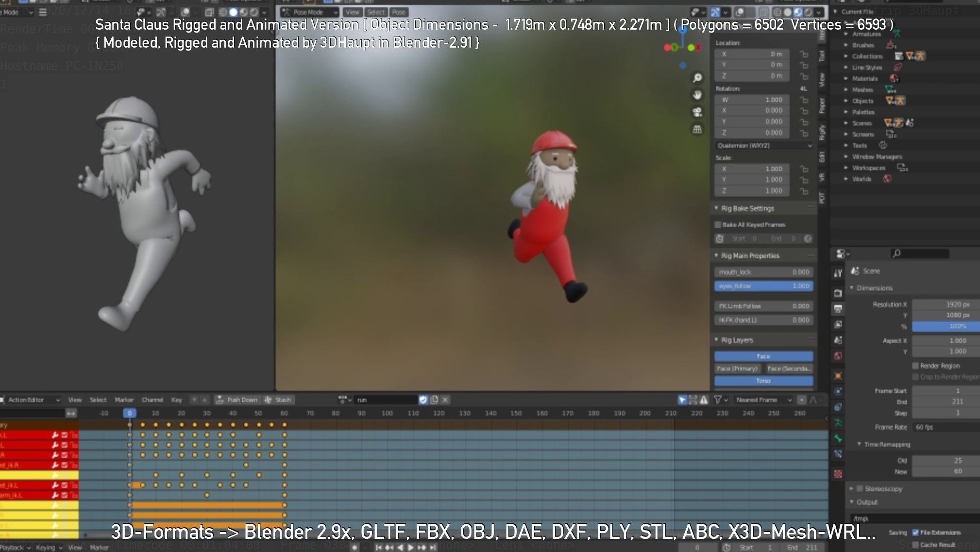980x552 pixels.
Task: Click the Face rig layer button
Action: (x=763, y=356)
